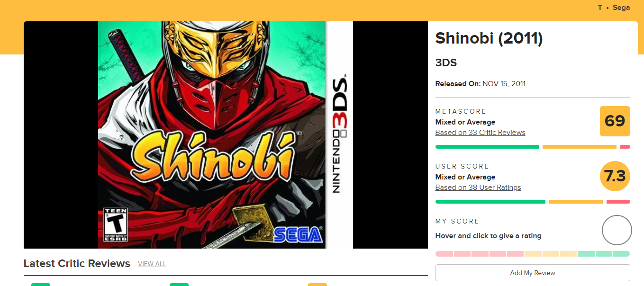Viewport: 644px width, 286px height.
Task: Click the ESRB Teen rating icon on cover
Action: 116,224
